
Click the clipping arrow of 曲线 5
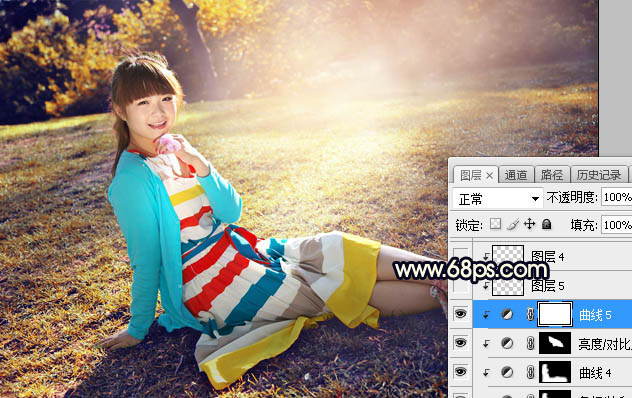486,315
